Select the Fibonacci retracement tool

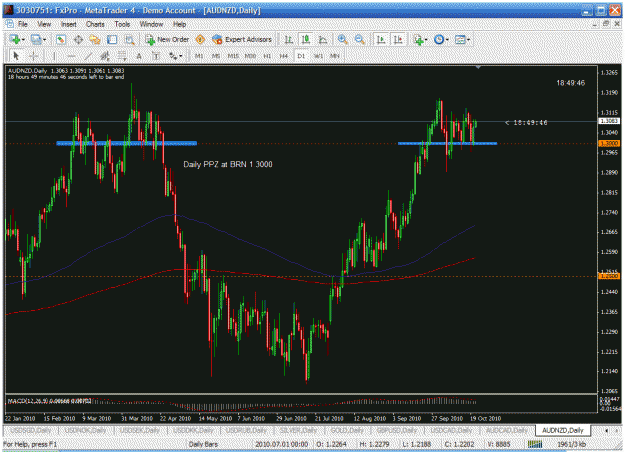click(122, 56)
